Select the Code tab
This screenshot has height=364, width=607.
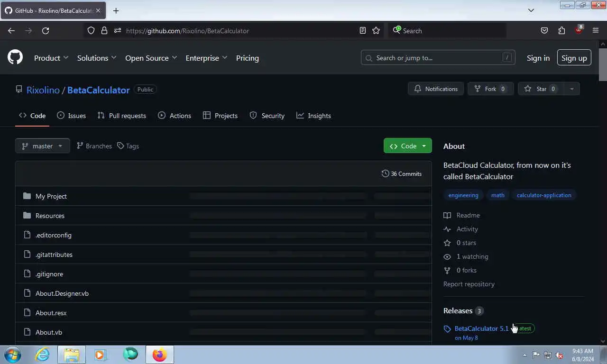(32, 116)
